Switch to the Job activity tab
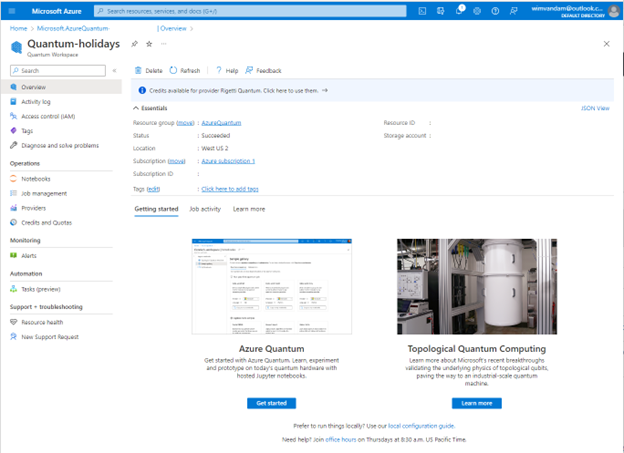This screenshot has height=453, width=624. click(x=205, y=209)
